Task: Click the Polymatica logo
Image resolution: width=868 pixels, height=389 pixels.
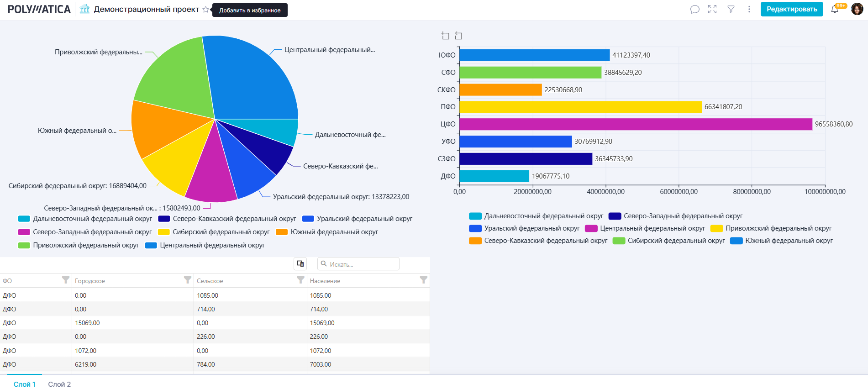Action: tap(39, 10)
